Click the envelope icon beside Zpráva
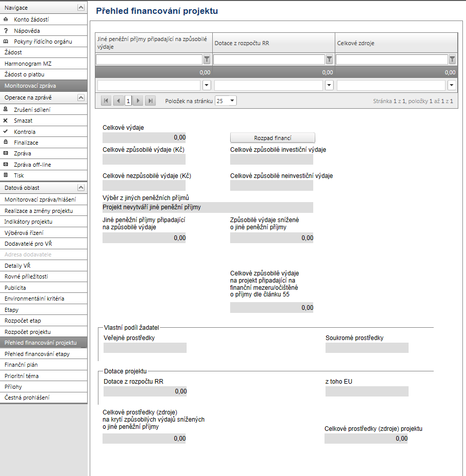Image resolution: width=466 pixels, height=476 pixels. 6,153
